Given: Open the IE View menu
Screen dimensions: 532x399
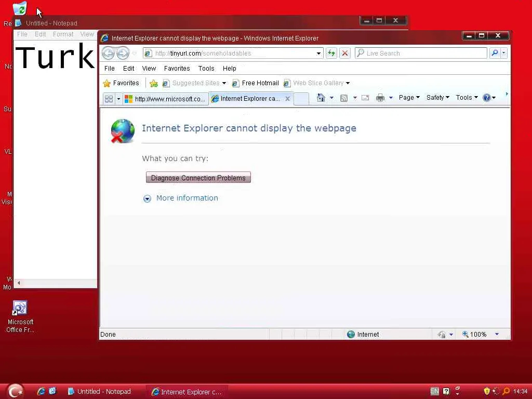Looking at the screenshot, I should [x=149, y=69].
